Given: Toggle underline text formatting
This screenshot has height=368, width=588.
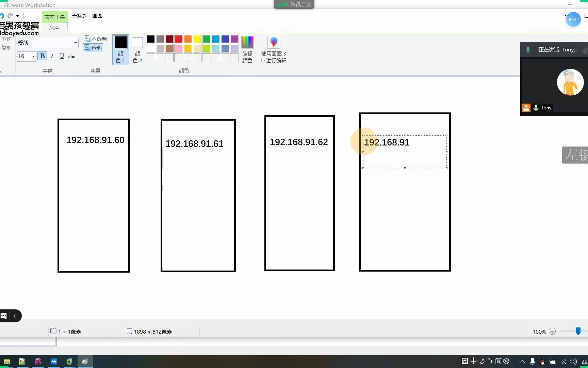Looking at the screenshot, I should point(62,56).
